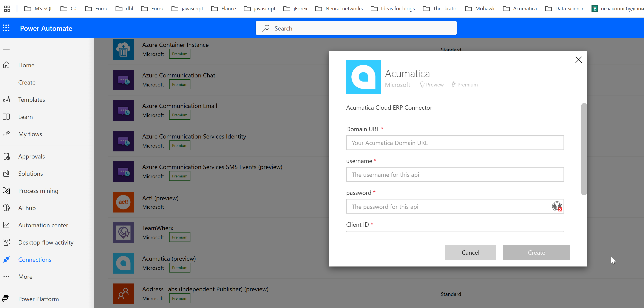
Task: Click the password manager icon in field
Action: tap(557, 206)
